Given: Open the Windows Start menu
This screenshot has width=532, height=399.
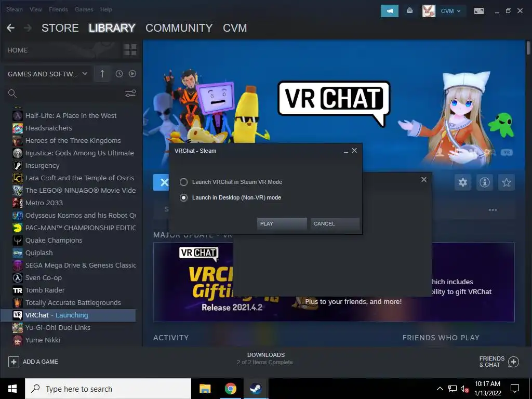Looking at the screenshot, I should point(12,389).
